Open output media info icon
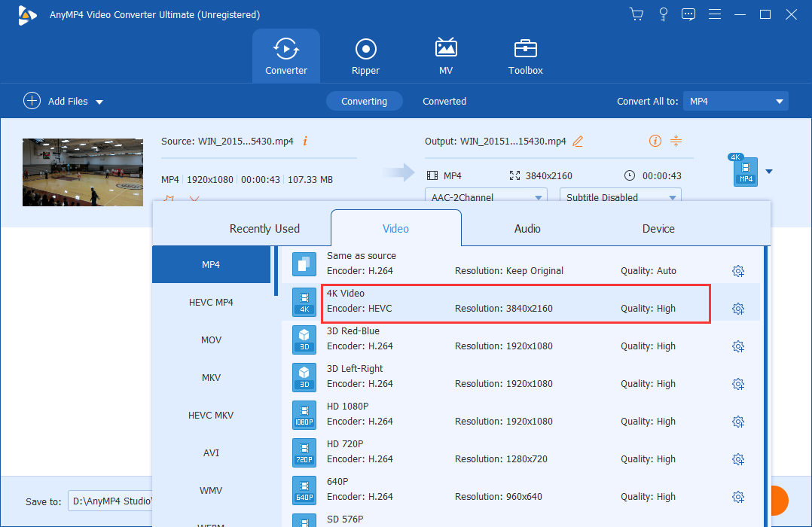 coord(655,141)
